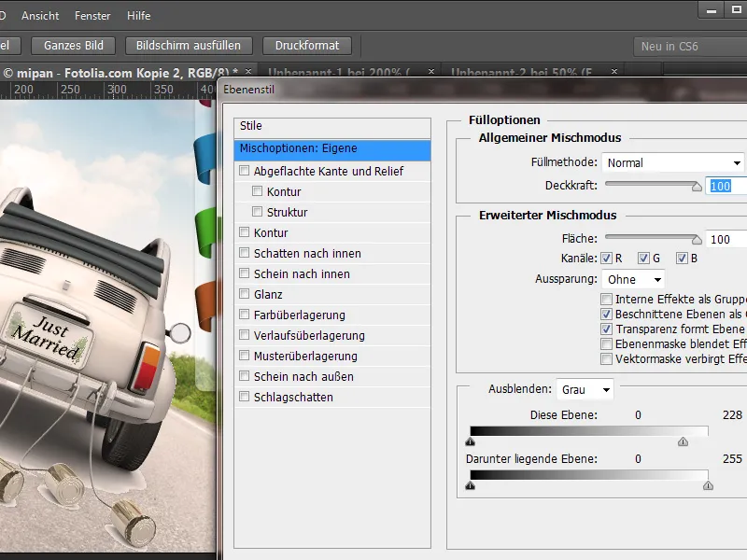Open the Füllmethode Normal dropdown
Screen dimensions: 747x560
pyautogui.click(x=672, y=162)
